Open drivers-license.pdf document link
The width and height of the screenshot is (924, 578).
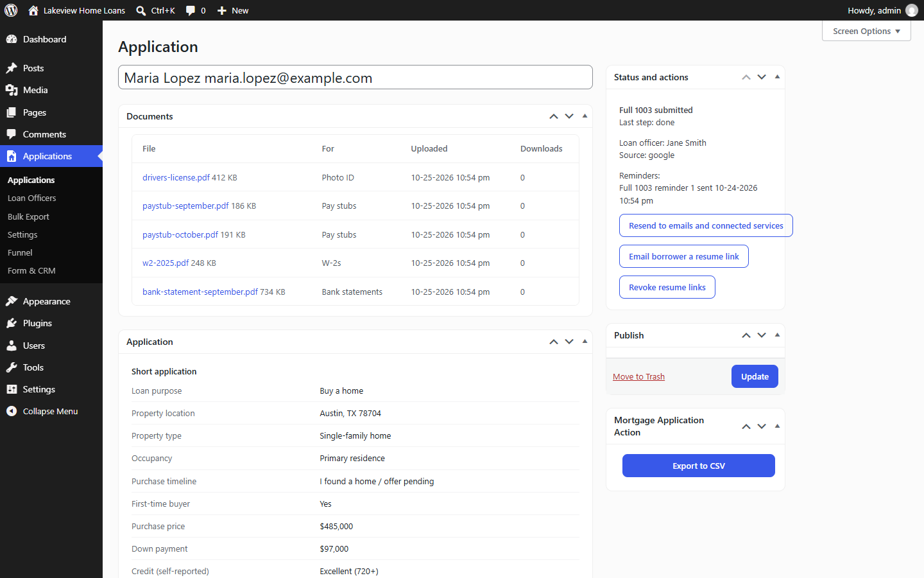176,178
